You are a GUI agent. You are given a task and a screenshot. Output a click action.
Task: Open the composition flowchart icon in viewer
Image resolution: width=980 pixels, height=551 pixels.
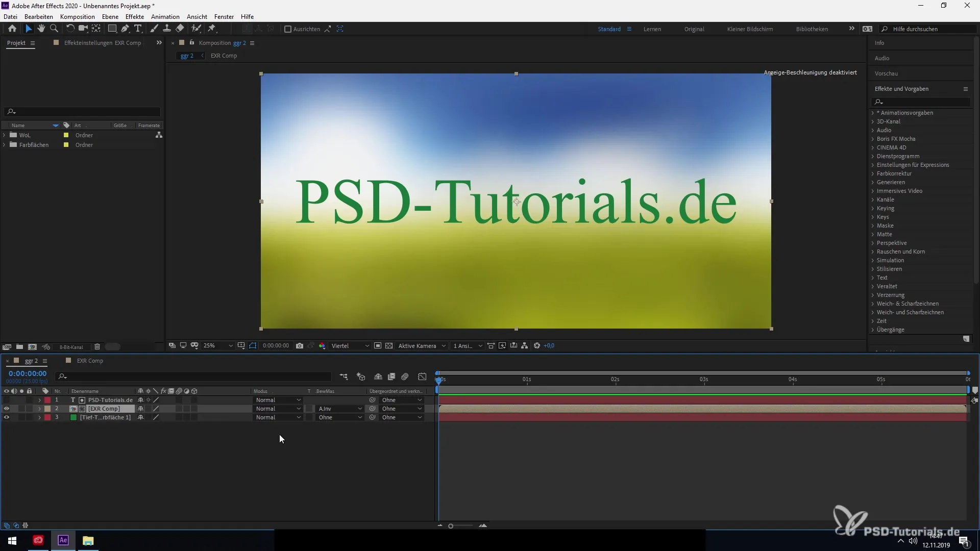point(525,346)
